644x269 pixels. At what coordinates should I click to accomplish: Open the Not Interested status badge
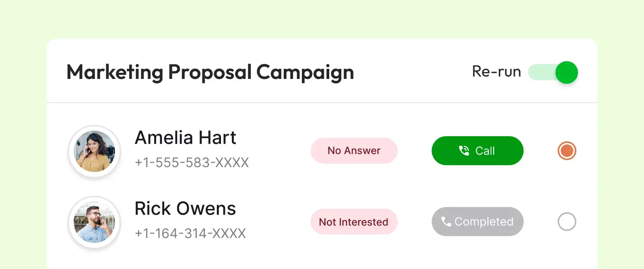354,221
